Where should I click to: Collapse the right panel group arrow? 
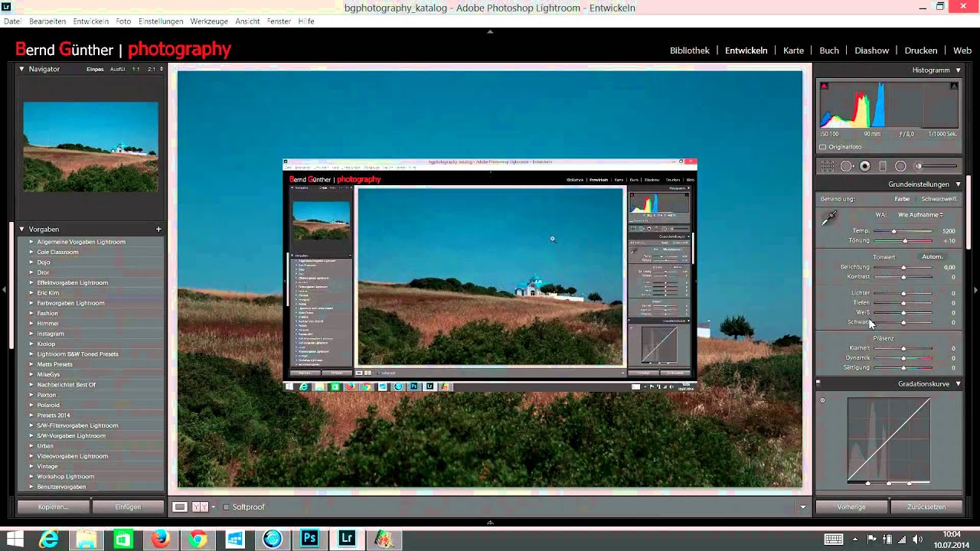(975, 290)
